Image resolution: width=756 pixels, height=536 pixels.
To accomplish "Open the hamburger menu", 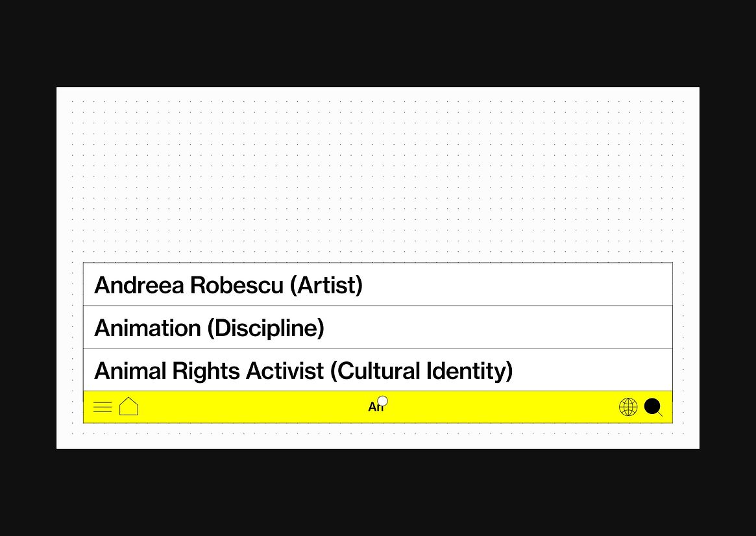I will click(x=103, y=408).
